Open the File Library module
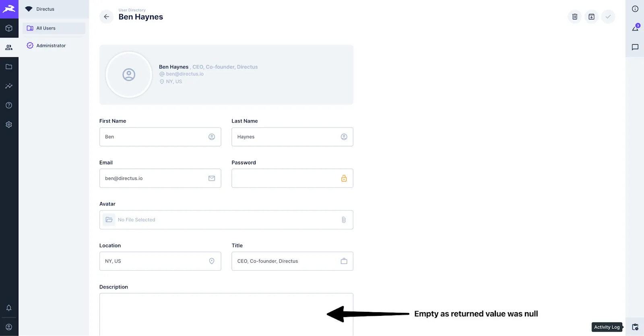Screen dimensions: 644x336 click(9, 66)
